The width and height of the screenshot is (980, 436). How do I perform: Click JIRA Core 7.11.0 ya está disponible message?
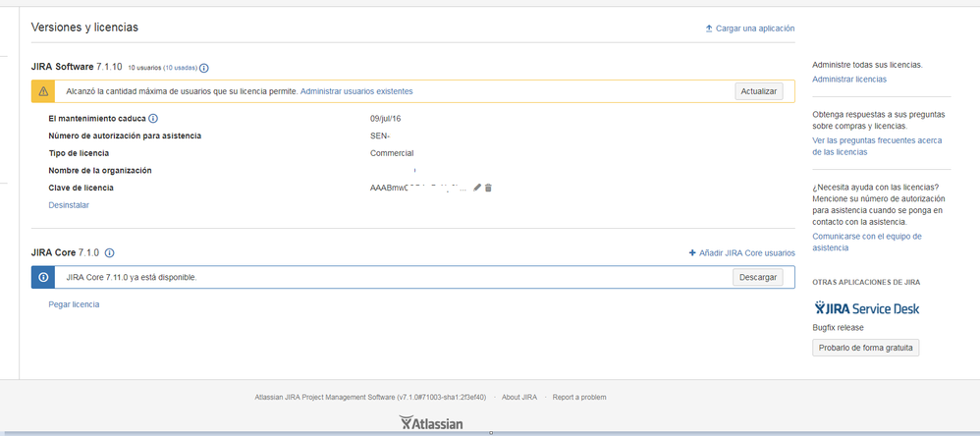pyautogui.click(x=132, y=277)
